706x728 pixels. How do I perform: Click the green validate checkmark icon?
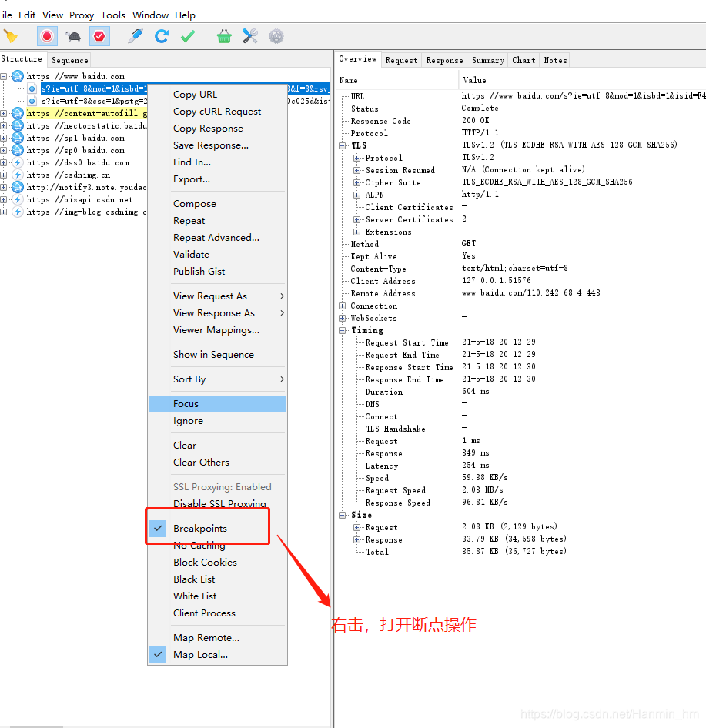tap(188, 36)
